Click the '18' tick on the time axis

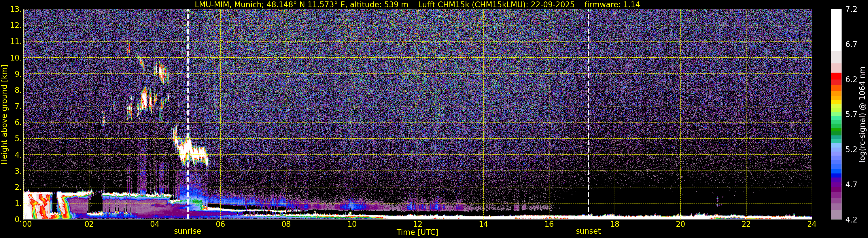pos(614,224)
